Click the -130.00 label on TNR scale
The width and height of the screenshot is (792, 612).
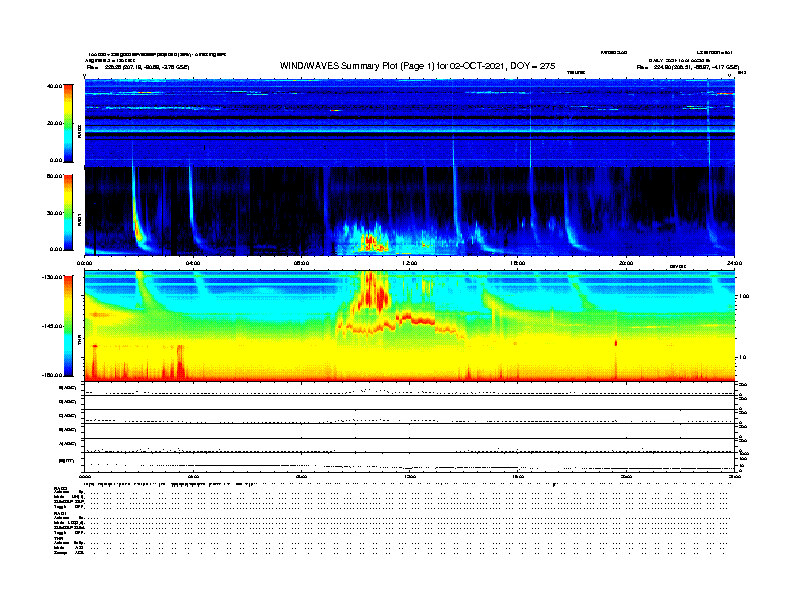(x=52, y=277)
